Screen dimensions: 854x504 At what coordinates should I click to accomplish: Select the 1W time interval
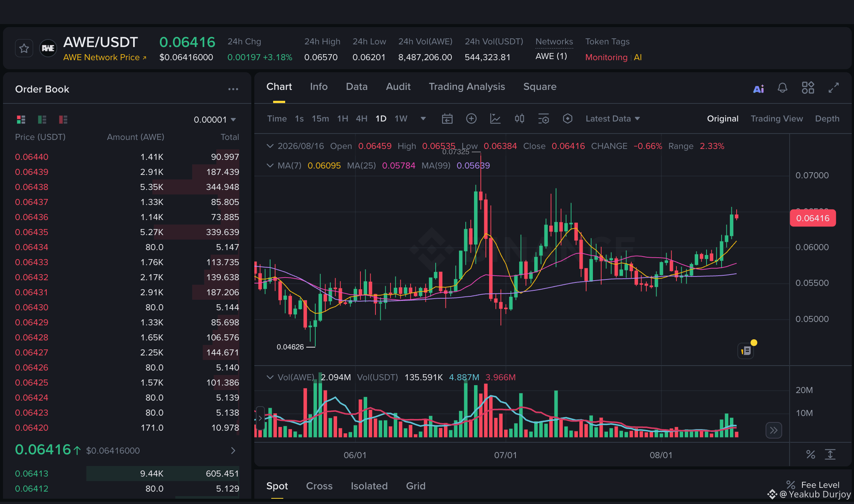(x=401, y=119)
